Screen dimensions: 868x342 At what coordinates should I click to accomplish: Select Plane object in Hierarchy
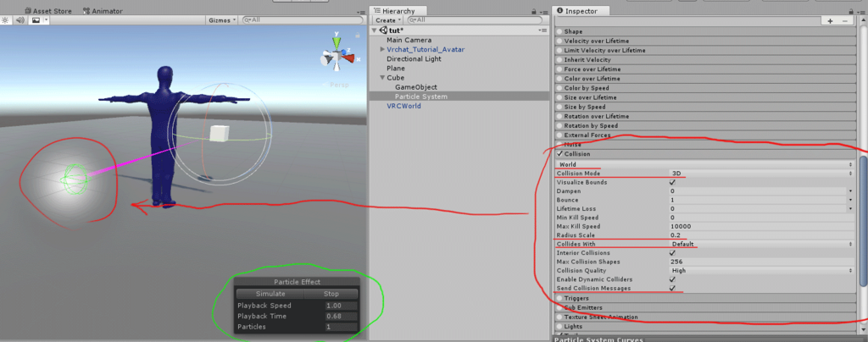396,68
